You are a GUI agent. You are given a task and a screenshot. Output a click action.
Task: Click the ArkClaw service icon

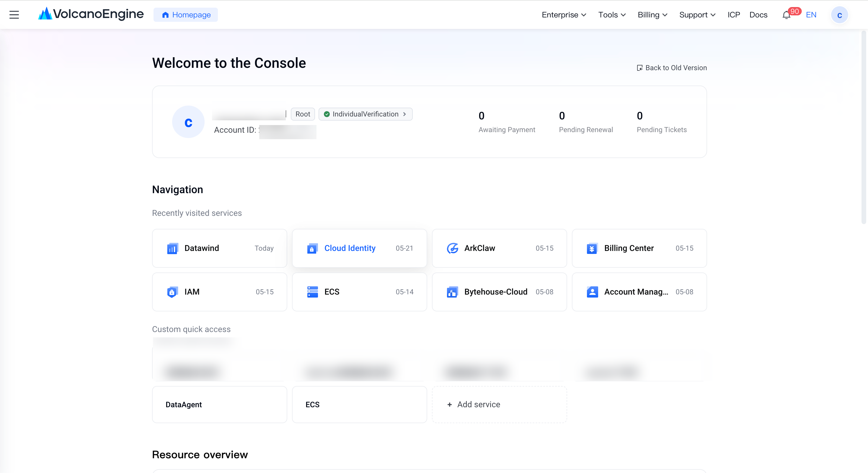pyautogui.click(x=453, y=249)
